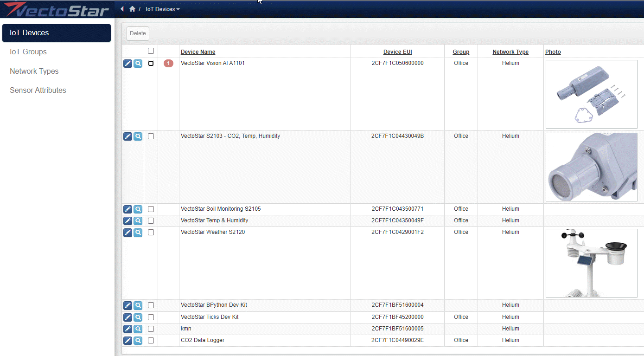Image resolution: width=644 pixels, height=356 pixels.
Task: Go to home via house icon
Action: pyautogui.click(x=132, y=9)
